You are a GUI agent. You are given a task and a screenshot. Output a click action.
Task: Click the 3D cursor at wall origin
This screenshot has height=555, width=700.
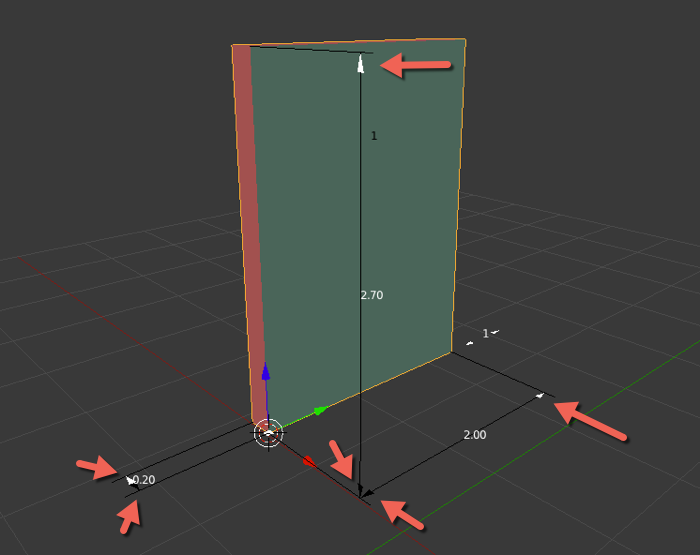click(268, 433)
